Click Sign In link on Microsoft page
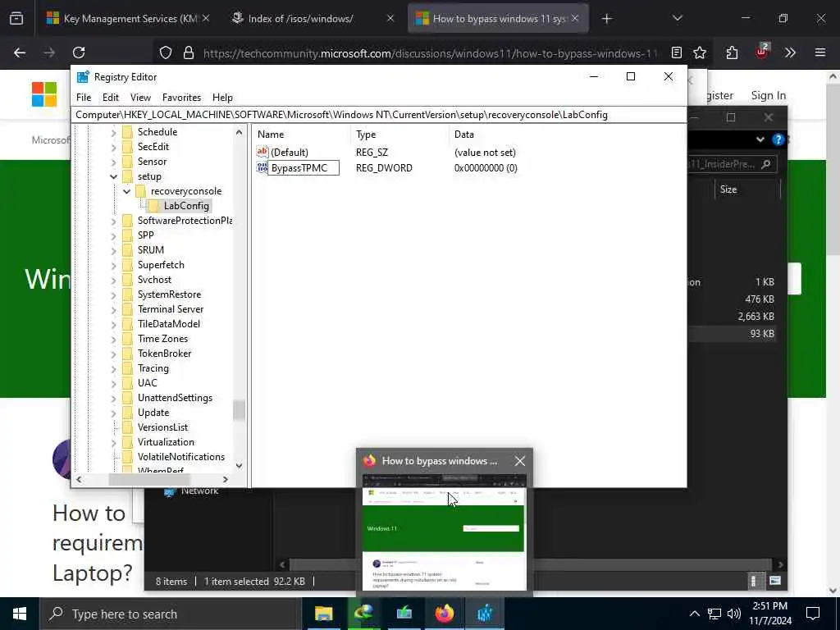The image size is (840, 630). [768, 95]
